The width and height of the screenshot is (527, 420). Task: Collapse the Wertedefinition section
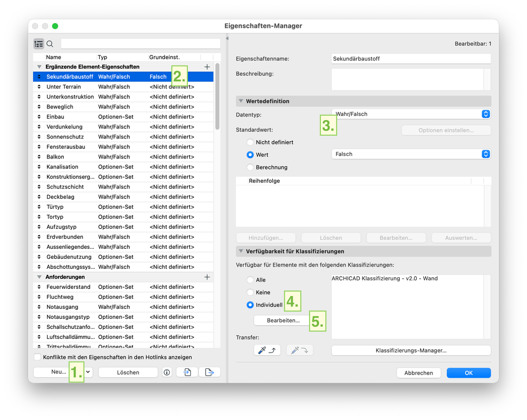pos(241,101)
